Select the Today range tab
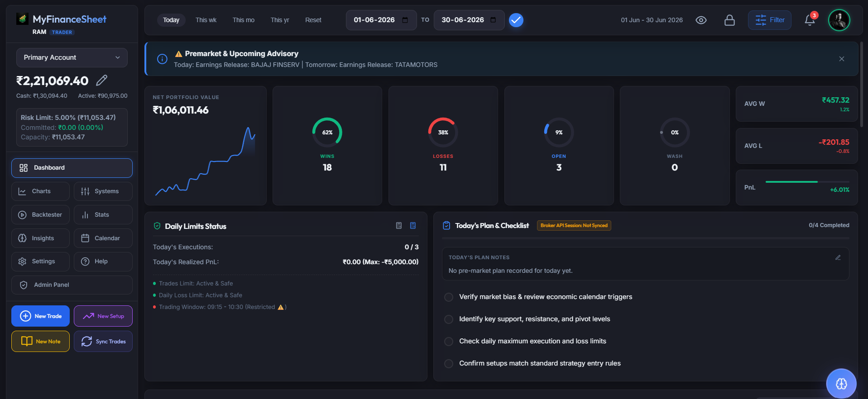 point(171,20)
